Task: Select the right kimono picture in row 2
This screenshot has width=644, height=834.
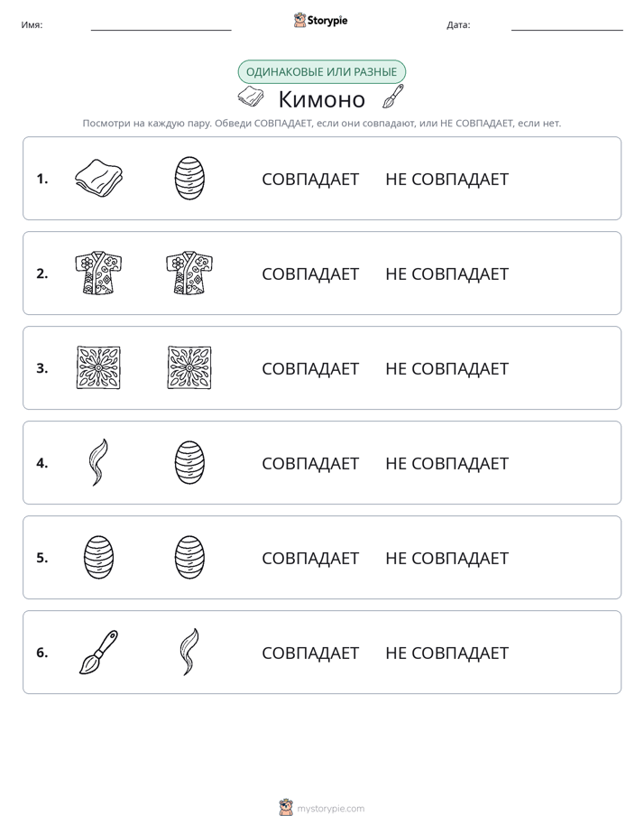Action: pyautogui.click(x=189, y=273)
